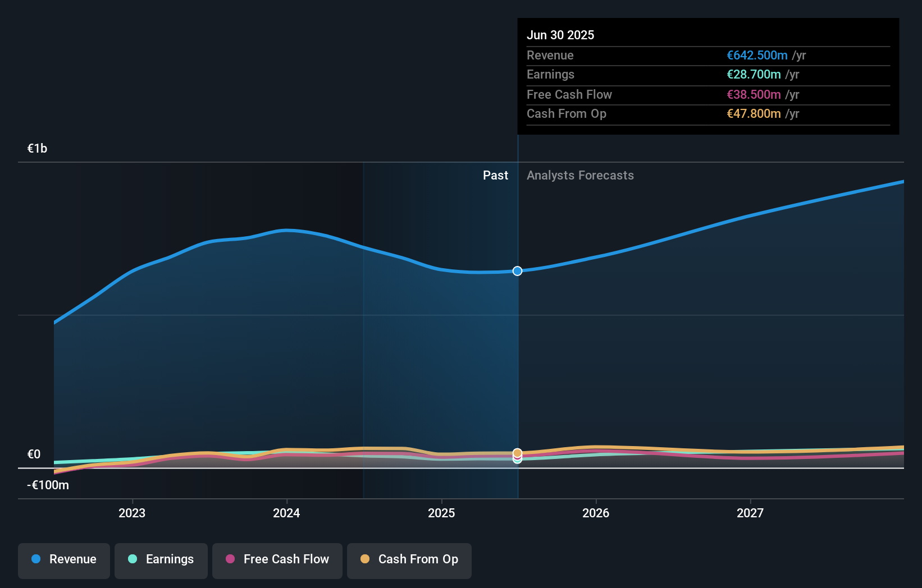Image resolution: width=922 pixels, height=588 pixels.
Task: Toggle the Free Cash Flow legend button
Action: click(x=277, y=561)
